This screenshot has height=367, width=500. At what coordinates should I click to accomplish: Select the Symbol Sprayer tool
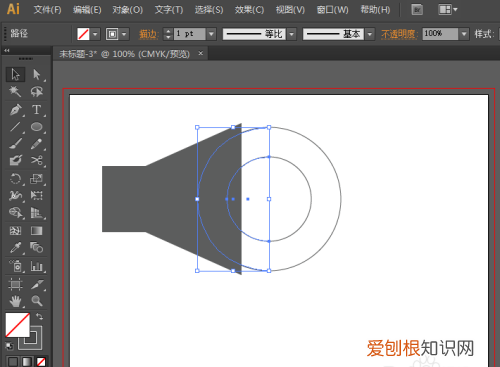click(x=15, y=266)
